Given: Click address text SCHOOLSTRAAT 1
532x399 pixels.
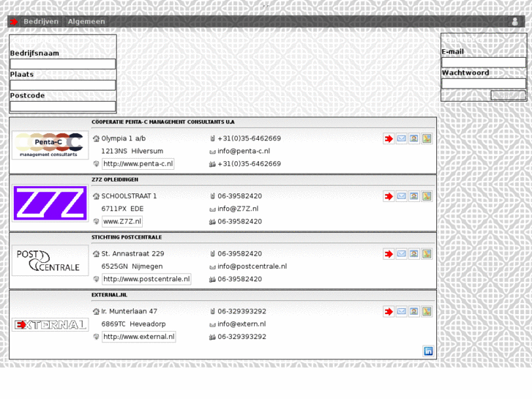Looking at the screenshot, I should (x=129, y=196).
